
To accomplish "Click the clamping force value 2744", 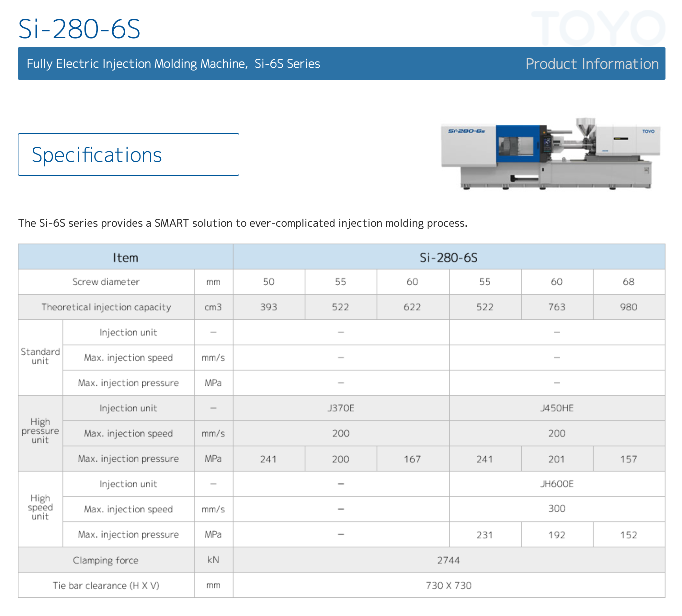I will pyautogui.click(x=449, y=561).
